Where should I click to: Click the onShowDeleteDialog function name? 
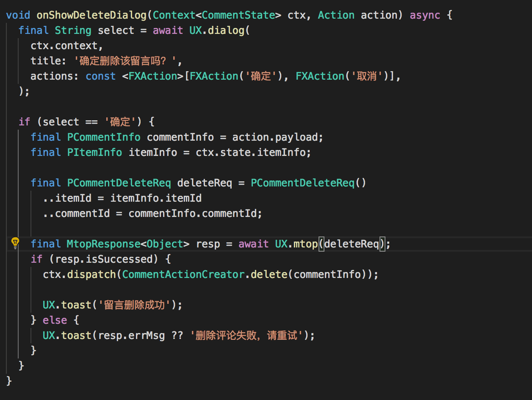coord(91,15)
